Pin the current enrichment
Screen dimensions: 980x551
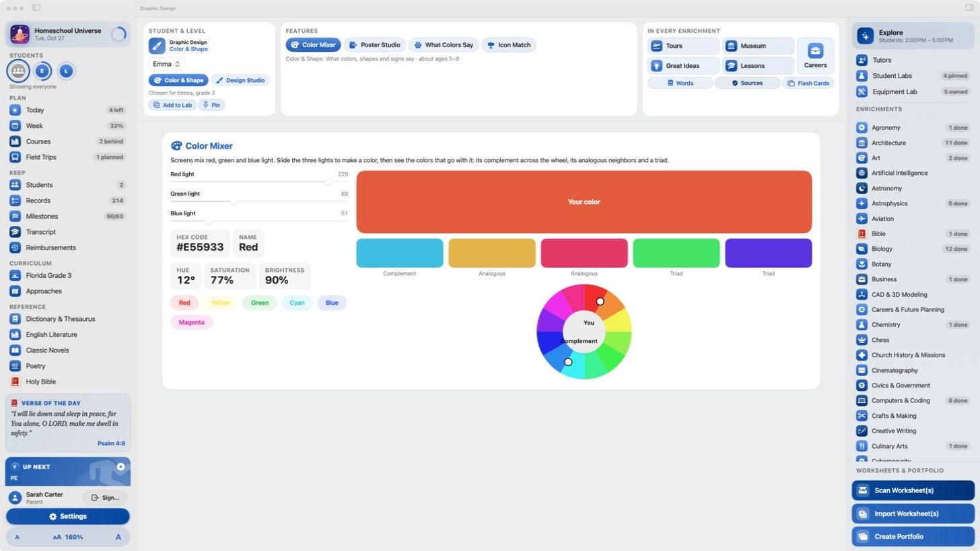click(x=211, y=105)
